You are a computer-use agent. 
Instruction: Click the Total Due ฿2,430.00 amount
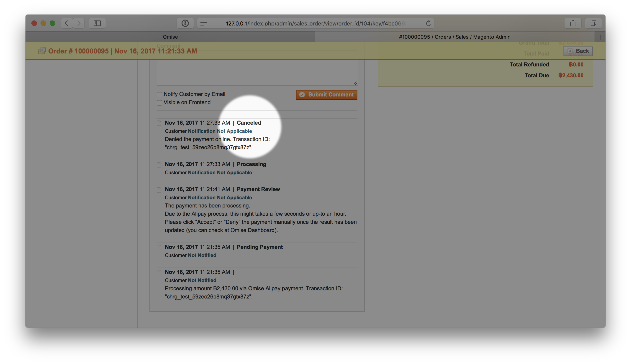pyautogui.click(x=571, y=76)
